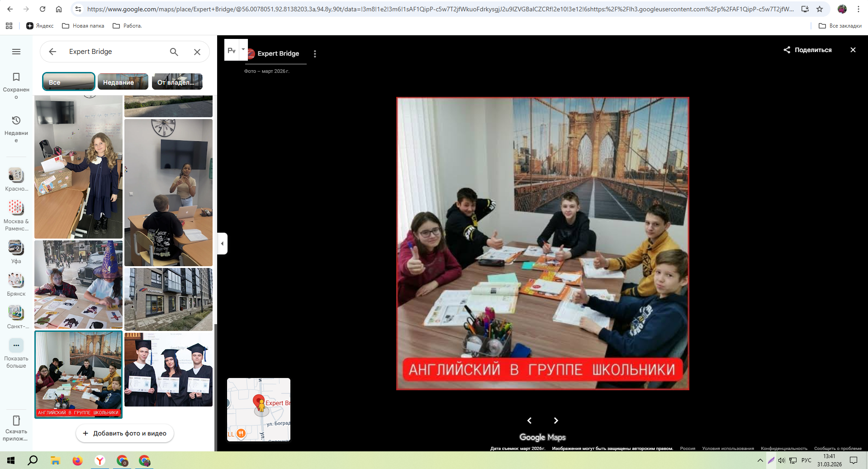Open Windows taskbar search
868x469 pixels.
[33, 460]
